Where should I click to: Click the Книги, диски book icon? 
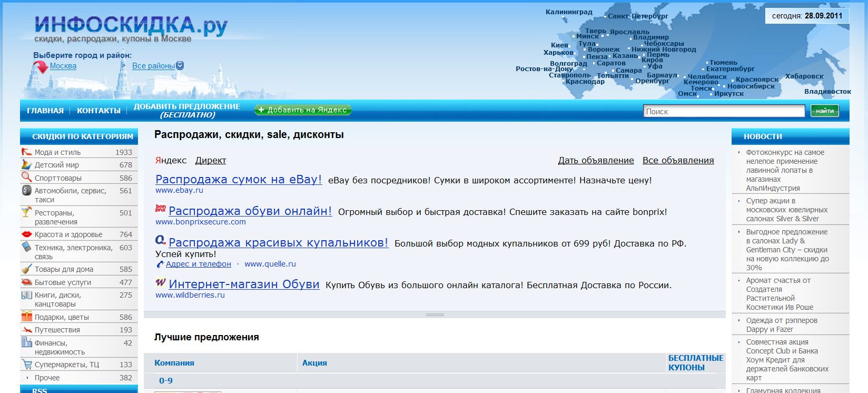pyautogui.click(x=26, y=295)
